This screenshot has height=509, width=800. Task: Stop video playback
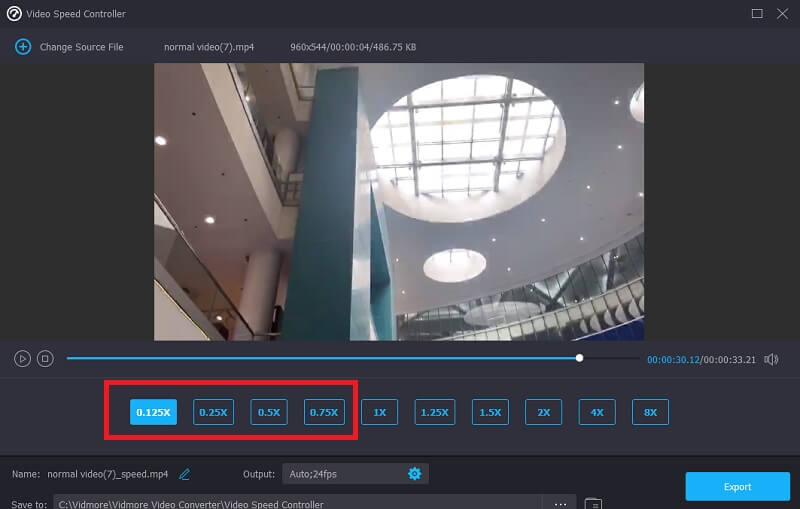[45, 358]
